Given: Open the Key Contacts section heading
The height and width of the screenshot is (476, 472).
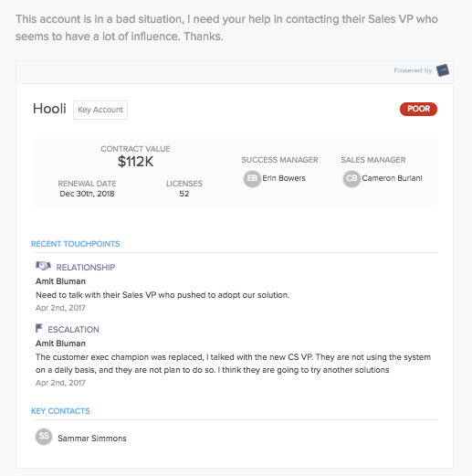Looking at the screenshot, I should pyautogui.click(x=60, y=411).
